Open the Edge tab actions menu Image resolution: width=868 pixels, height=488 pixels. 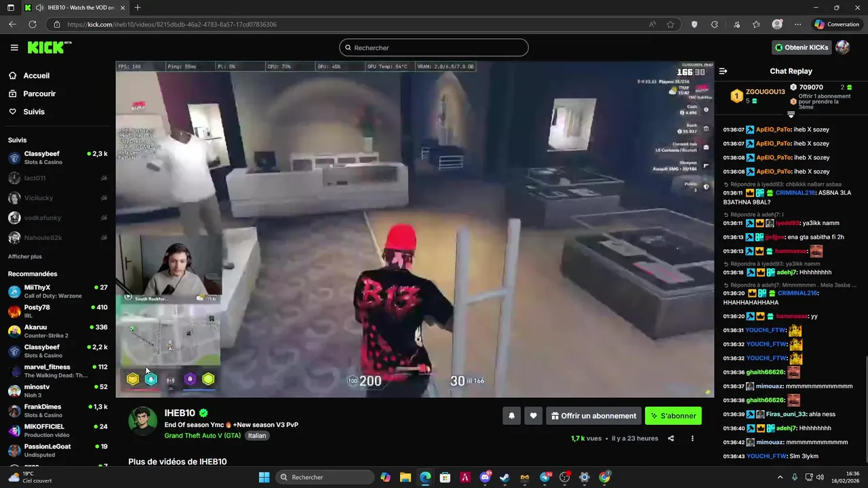click(10, 7)
